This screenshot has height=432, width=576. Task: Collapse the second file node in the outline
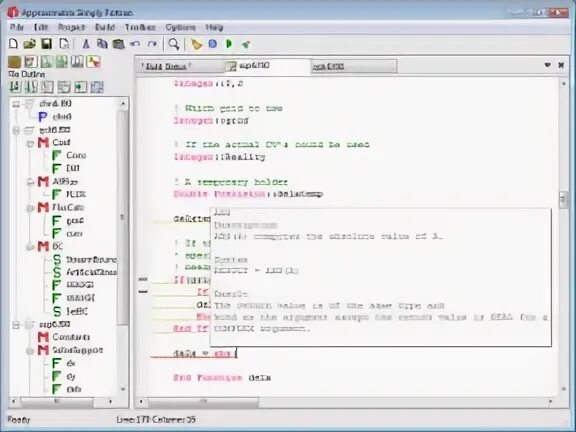coord(16,130)
